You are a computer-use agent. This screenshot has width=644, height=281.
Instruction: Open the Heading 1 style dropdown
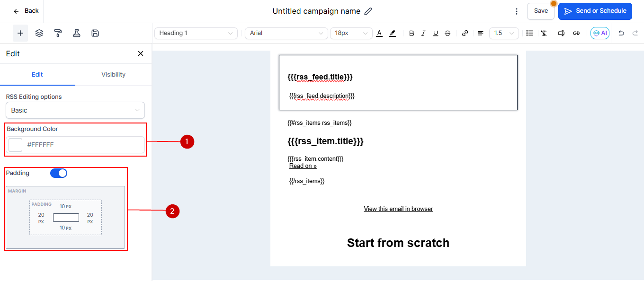coord(196,33)
